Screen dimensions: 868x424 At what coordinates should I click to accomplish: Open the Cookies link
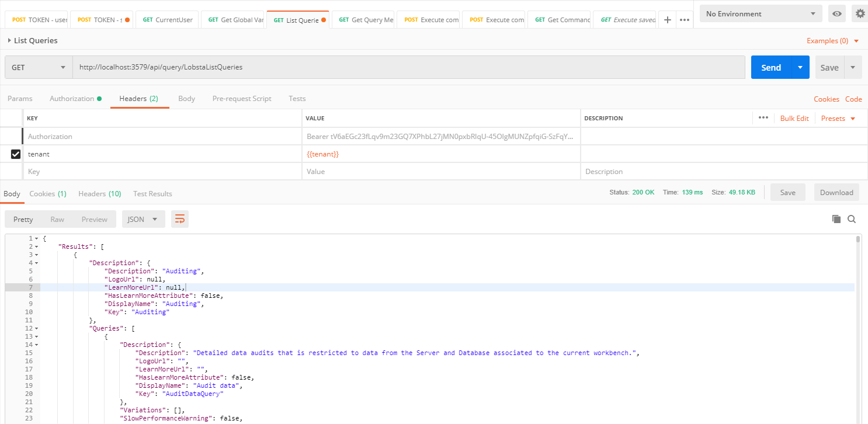pos(826,99)
